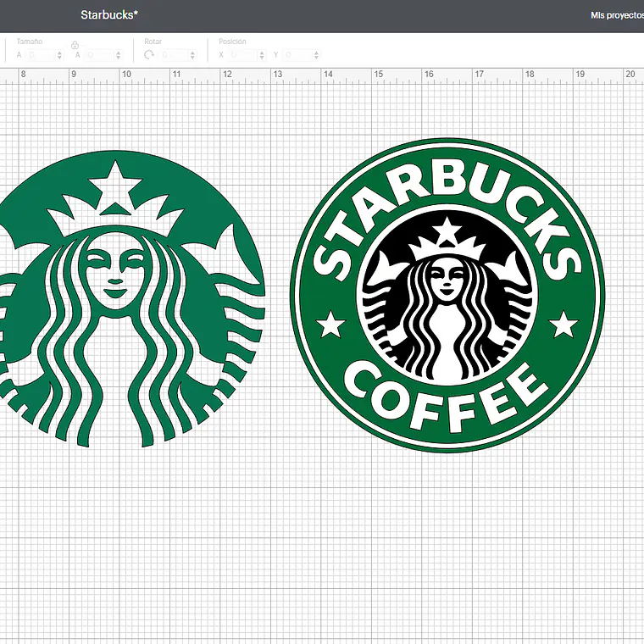Click the Starbucks* project title
Image resolution: width=644 pixels, height=644 pixels.
109,15
